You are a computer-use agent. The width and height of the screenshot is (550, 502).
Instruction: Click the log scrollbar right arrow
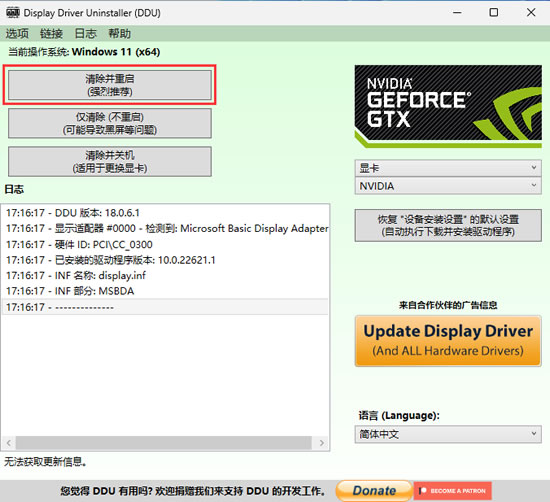click(321, 443)
